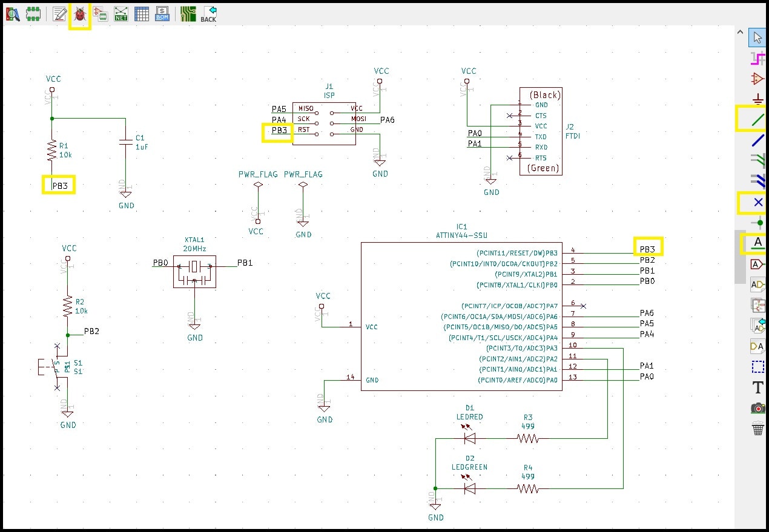Screen dimensions: 769x532
Task: Activate highlight net tool
Action: click(757, 58)
